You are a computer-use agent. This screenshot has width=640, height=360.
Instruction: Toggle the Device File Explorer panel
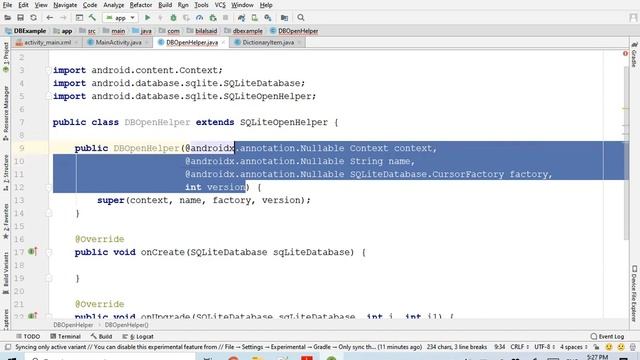(x=634, y=293)
